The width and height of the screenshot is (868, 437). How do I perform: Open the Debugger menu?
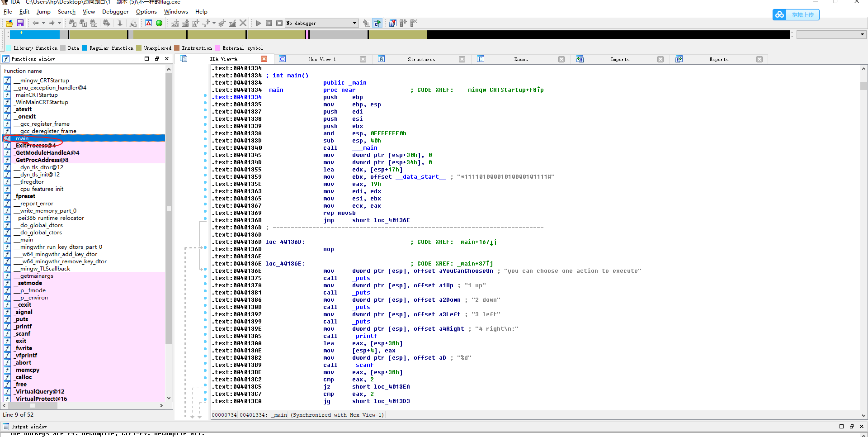click(x=115, y=12)
